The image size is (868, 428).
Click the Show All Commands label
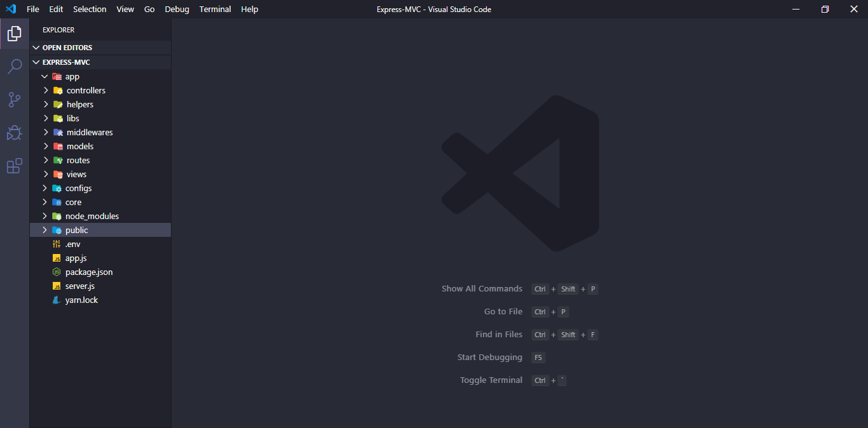coord(482,288)
